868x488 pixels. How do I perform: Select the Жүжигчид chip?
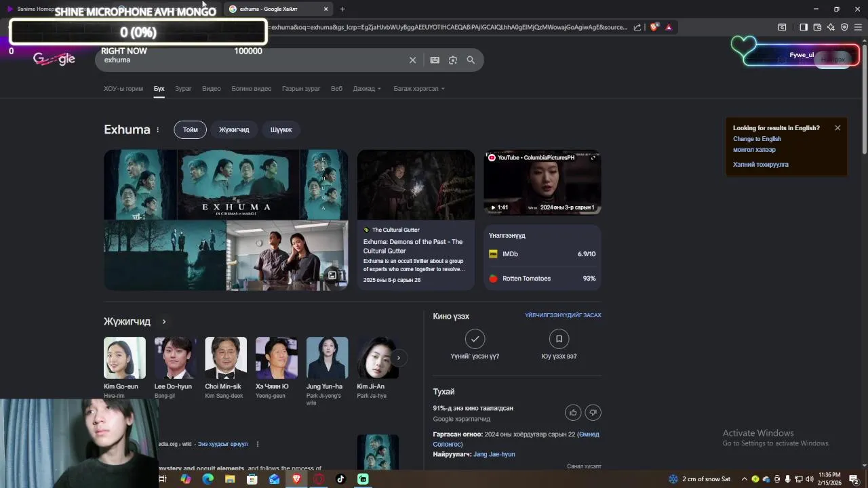(x=234, y=129)
